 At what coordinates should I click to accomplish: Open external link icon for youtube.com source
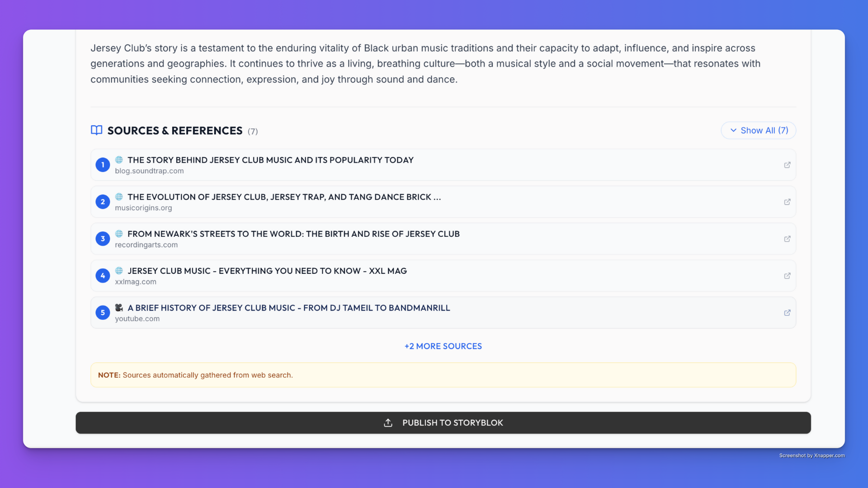click(787, 313)
